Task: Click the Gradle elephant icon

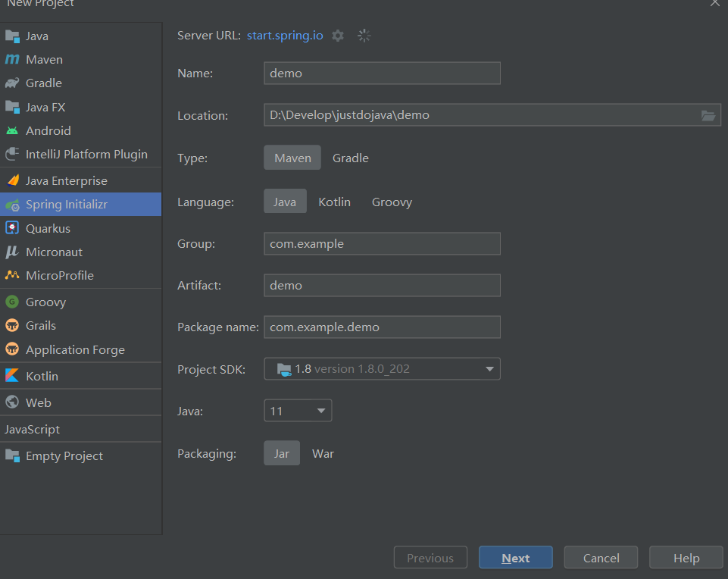Action: (x=12, y=83)
